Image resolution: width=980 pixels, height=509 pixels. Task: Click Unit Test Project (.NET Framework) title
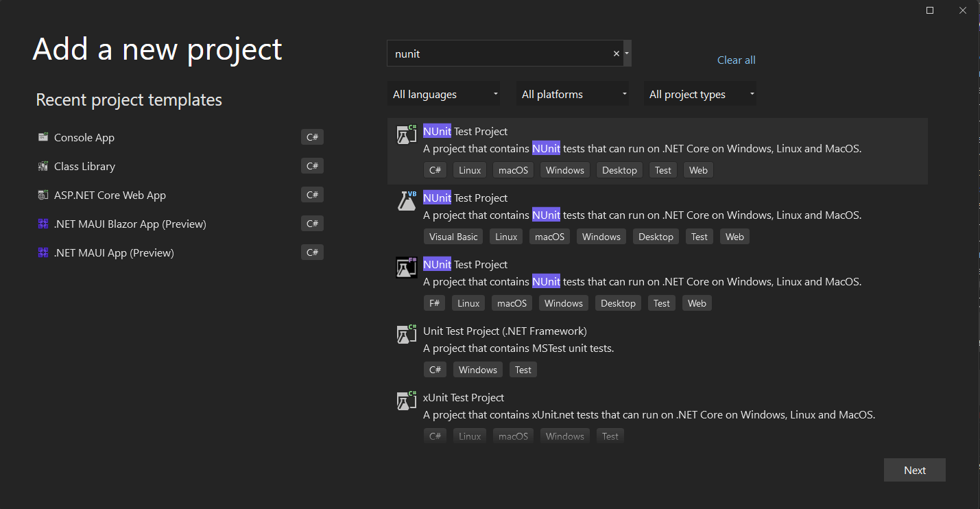coord(505,331)
